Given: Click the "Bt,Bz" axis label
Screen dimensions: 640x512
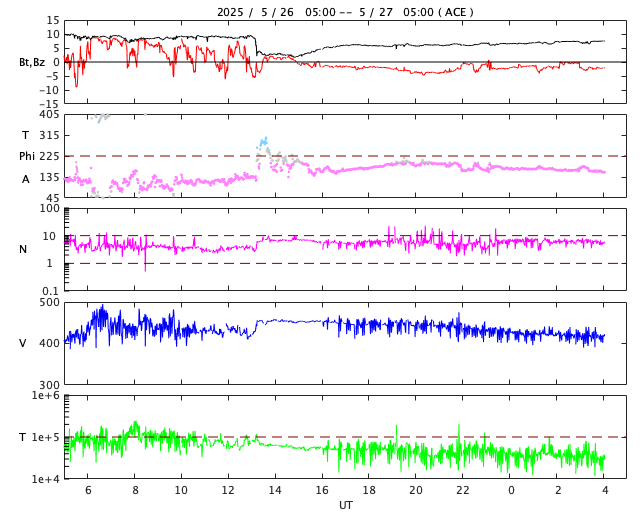Looking at the screenshot, I should coord(32,62).
